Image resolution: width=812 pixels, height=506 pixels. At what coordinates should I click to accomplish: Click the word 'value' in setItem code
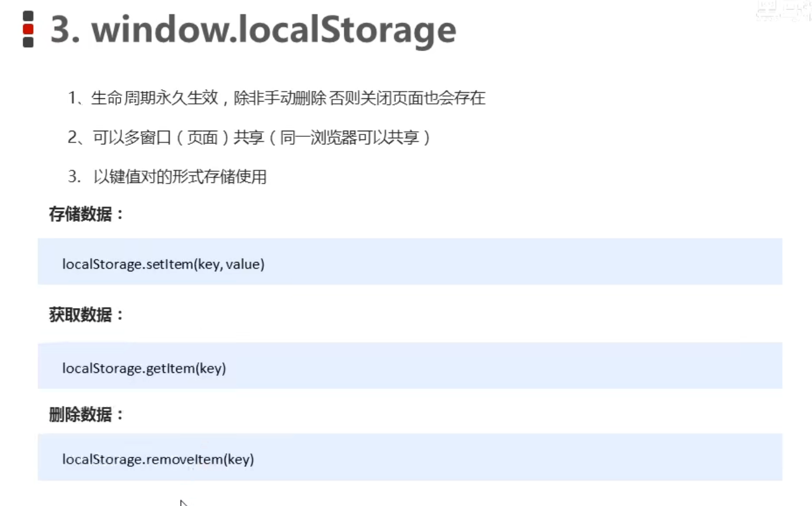[243, 265]
